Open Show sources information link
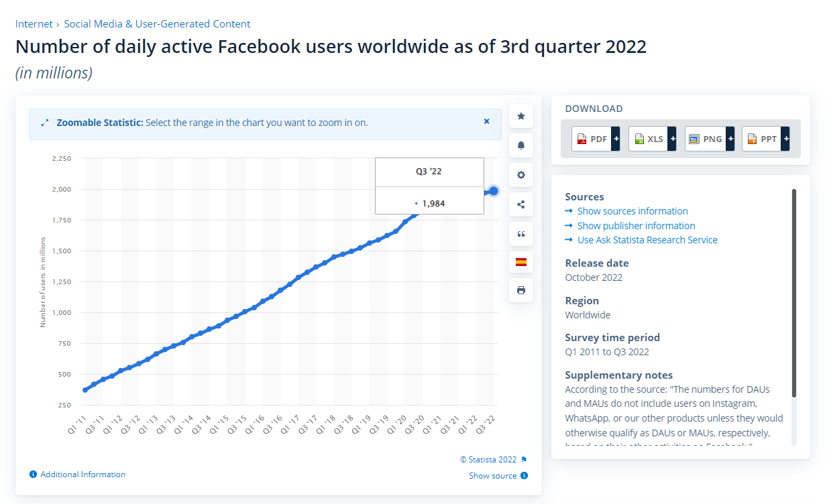 point(632,211)
